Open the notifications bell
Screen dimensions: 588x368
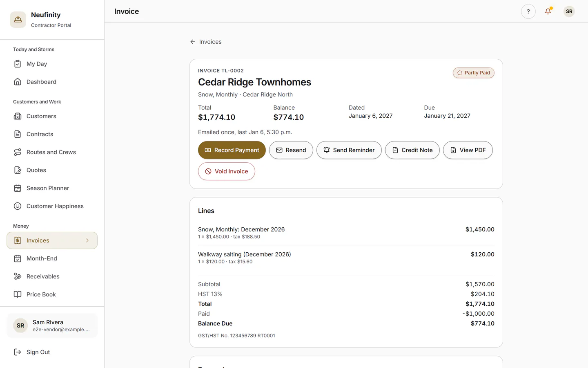(548, 11)
